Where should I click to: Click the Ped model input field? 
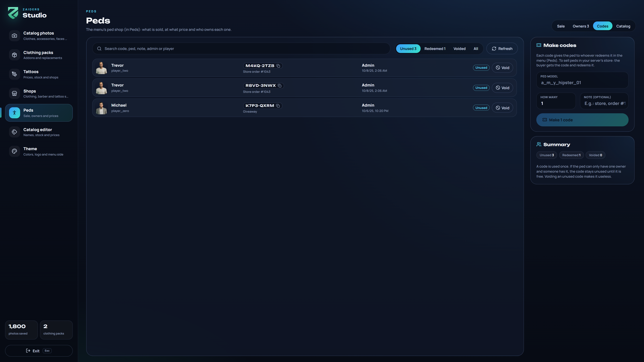click(582, 80)
